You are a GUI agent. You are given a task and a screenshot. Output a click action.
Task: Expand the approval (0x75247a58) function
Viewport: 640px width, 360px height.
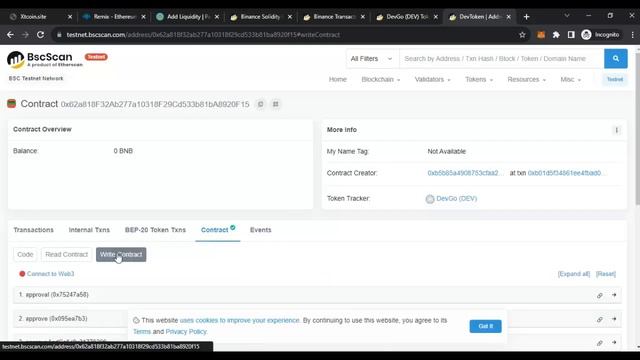[317, 295]
